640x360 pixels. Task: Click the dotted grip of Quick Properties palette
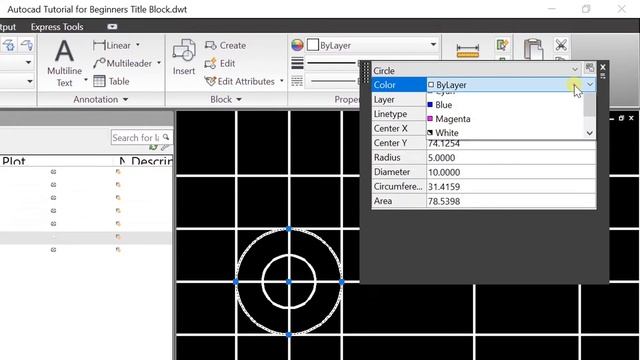point(366,73)
